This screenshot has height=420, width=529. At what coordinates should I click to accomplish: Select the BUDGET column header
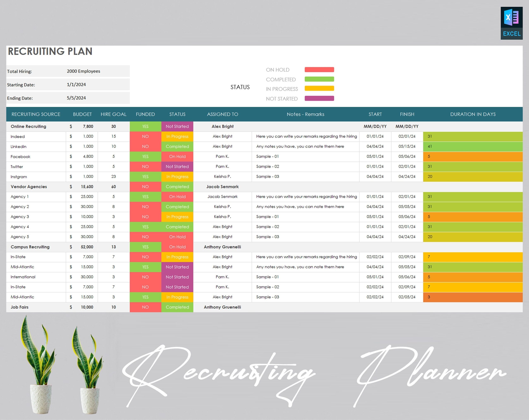point(82,114)
